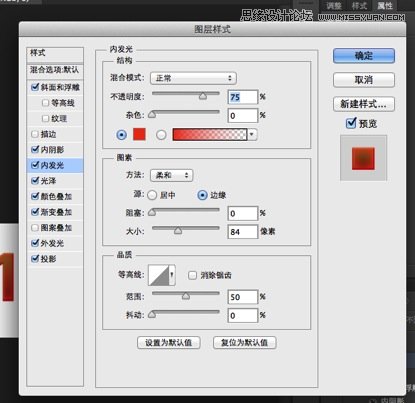This screenshot has width=415, height=403.
Task: Click the 杂色 value field
Action: tap(243, 116)
